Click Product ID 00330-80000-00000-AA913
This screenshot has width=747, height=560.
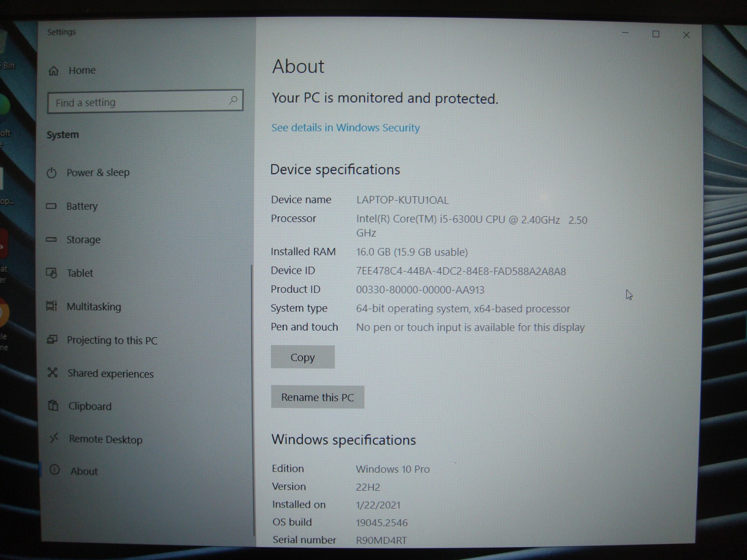420,290
